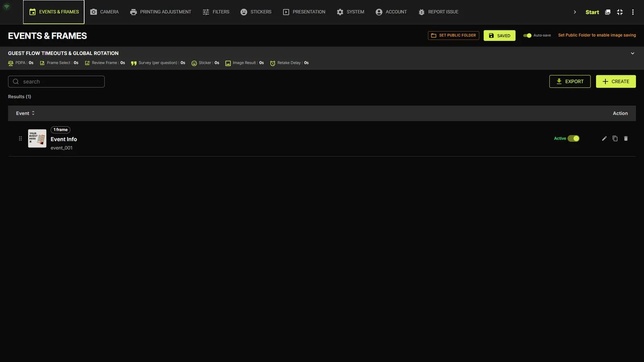Screen dimensions: 644x362
Task: Switch to the Camera tab
Action: tap(104, 12)
